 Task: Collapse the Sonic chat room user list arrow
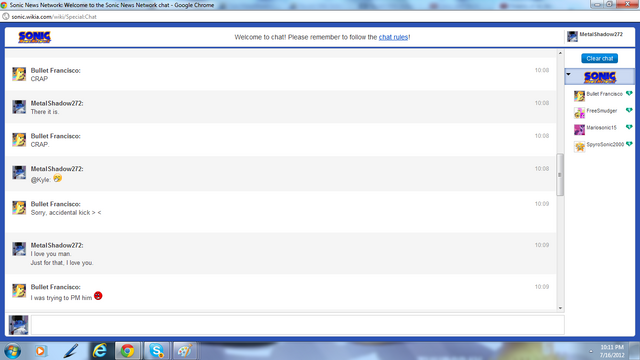click(x=569, y=74)
